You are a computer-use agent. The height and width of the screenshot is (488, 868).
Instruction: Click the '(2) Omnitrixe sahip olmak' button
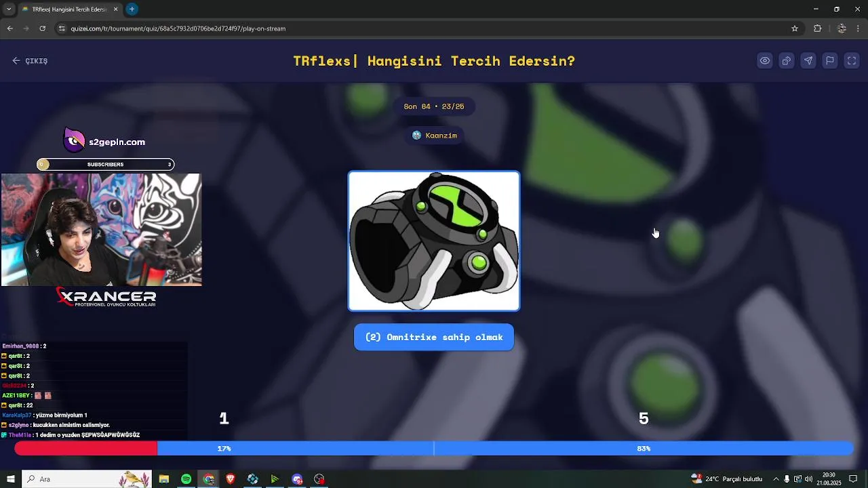click(x=434, y=337)
